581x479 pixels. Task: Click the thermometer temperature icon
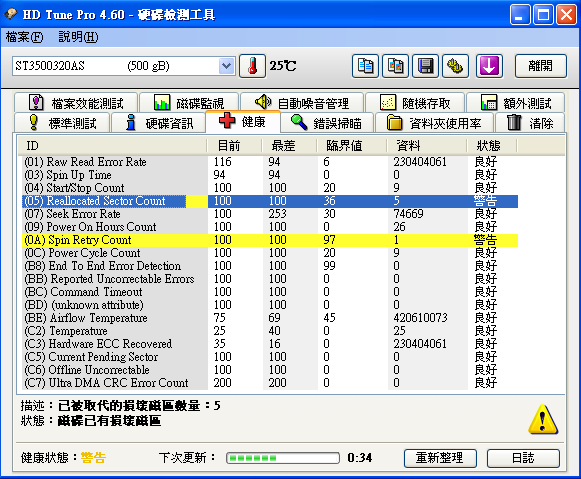tap(252, 66)
